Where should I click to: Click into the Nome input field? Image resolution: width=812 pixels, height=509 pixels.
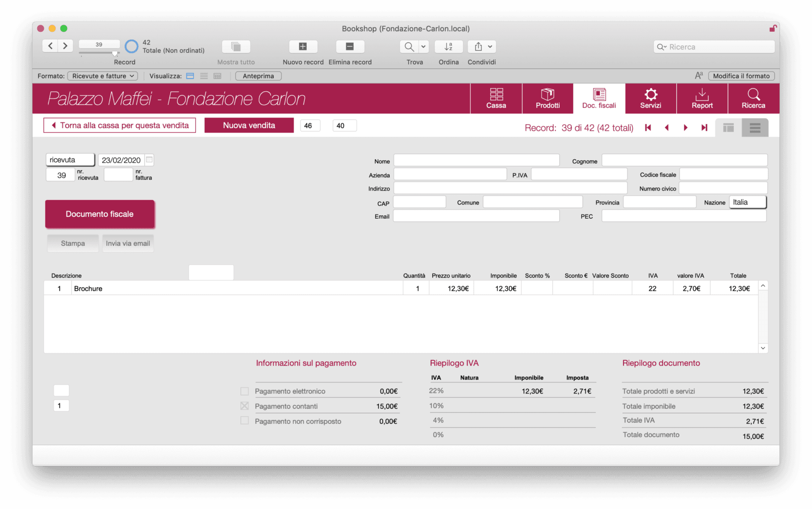[476, 161]
